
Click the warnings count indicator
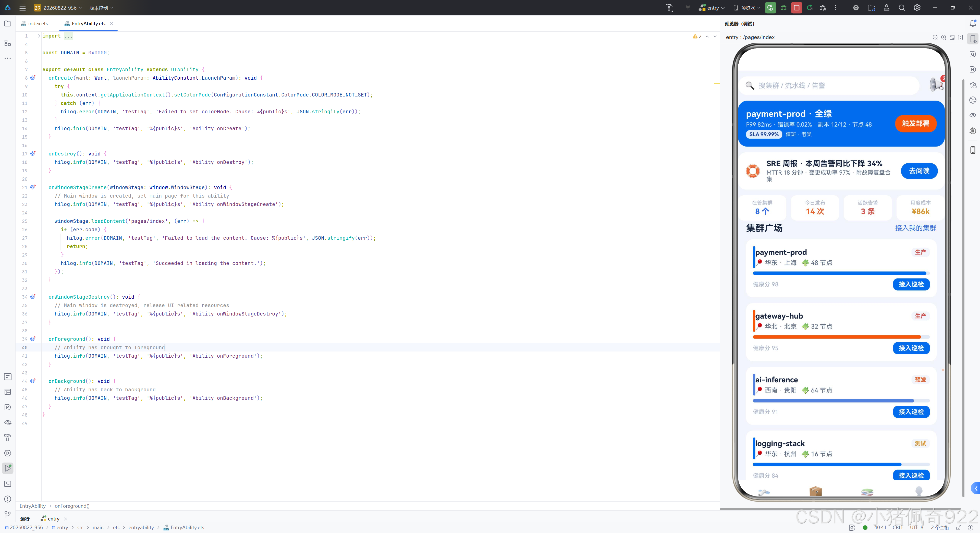click(x=697, y=37)
